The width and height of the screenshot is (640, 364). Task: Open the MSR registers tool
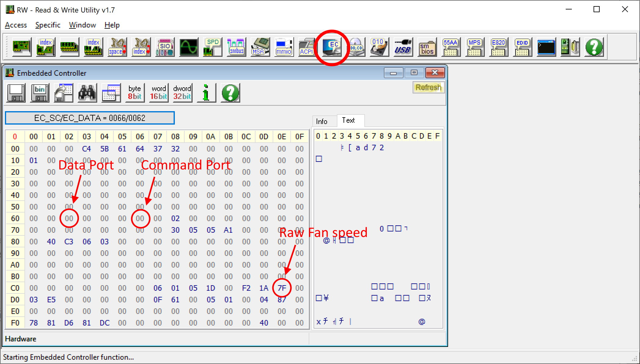(260, 47)
